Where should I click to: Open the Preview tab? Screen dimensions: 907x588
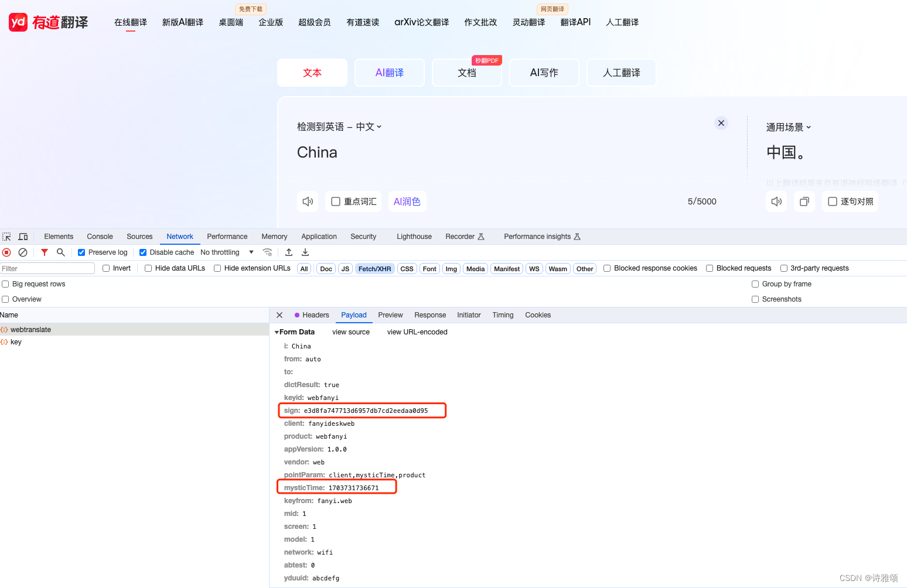point(390,315)
